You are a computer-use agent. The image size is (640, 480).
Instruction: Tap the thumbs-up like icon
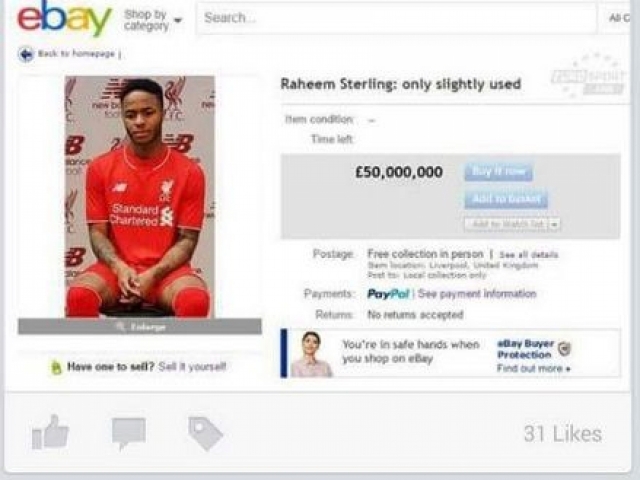(x=50, y=432)
